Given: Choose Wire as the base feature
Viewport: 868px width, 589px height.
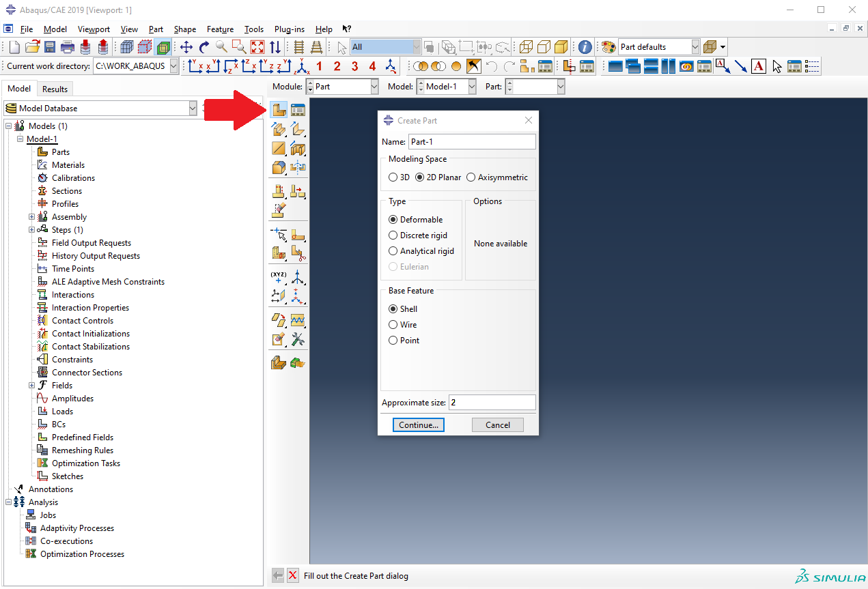Looking at the screenshot, I should 393,325.
